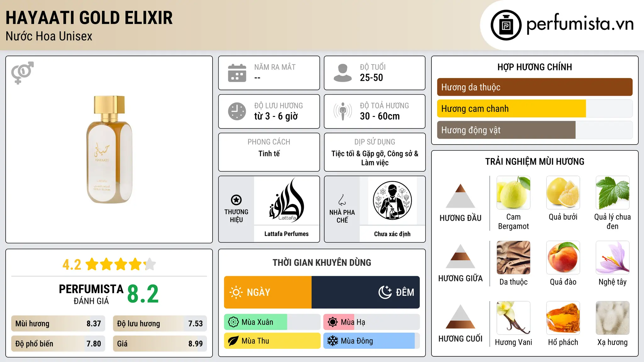644x362 pixels.
Task: Click the 4.2 star rating number
Action: pos(72,265)
